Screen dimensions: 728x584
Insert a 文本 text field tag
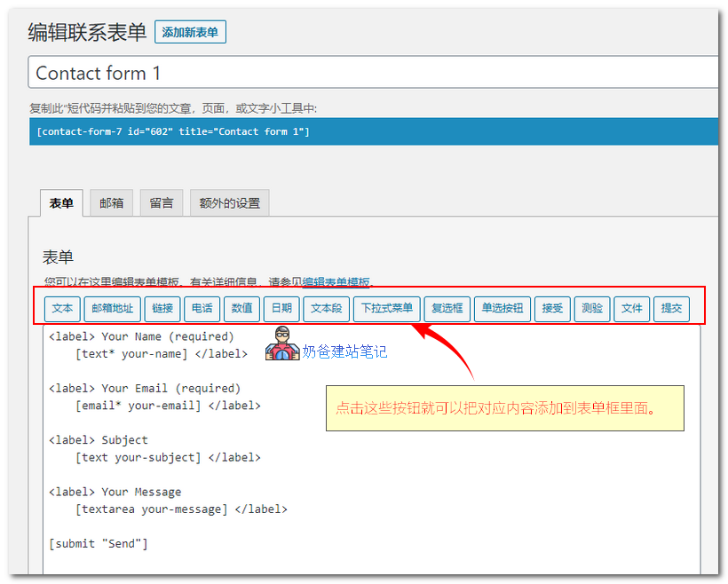pos(61,309)
